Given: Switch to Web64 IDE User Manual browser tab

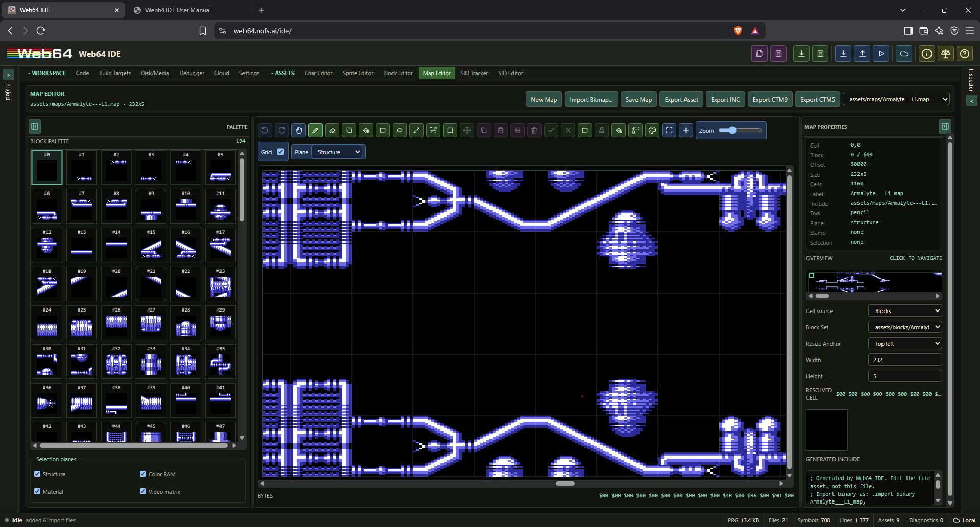Looking at the screenshot, I should [x=178, y=10].
